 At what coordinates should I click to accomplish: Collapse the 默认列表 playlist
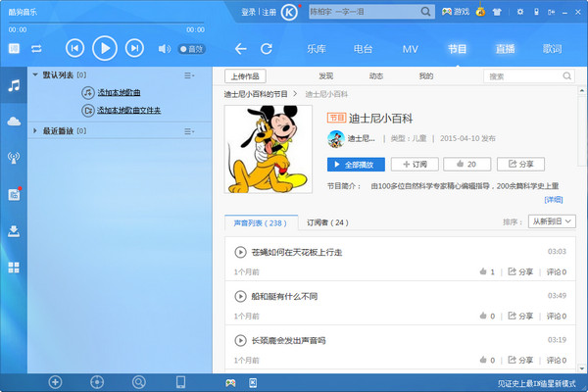coord(35,74)
